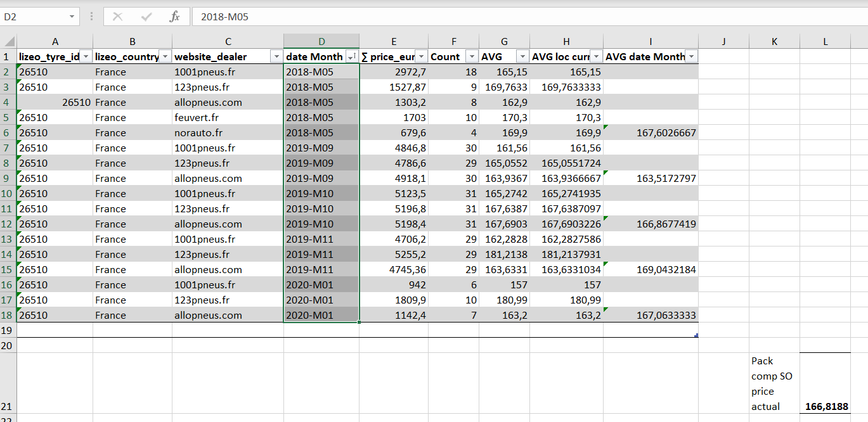Expand the Name Box dropdown arrow
The image size is (868, 422).
[x=72, y=17]
